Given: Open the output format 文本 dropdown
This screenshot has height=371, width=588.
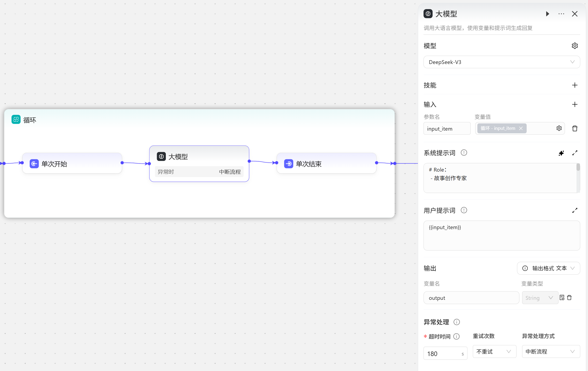Looking at the screenshot, I should [548, 268].
